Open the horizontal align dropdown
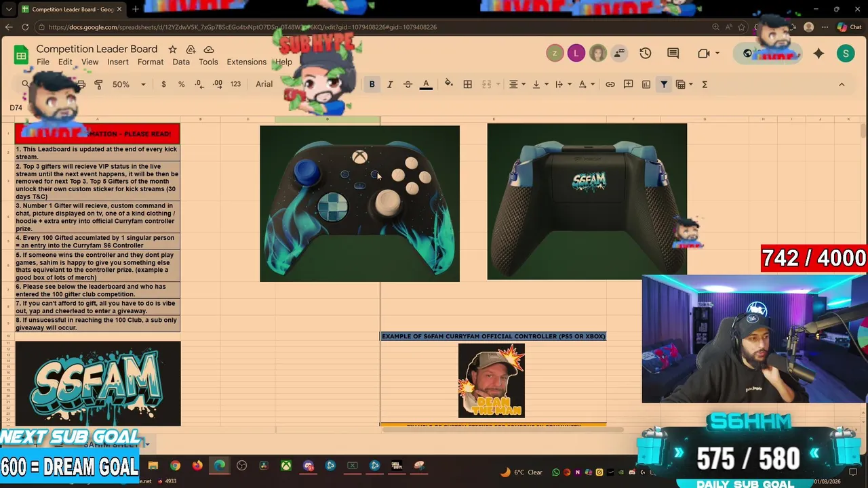Viewport: 868px width, 488px height. point(517,84)
